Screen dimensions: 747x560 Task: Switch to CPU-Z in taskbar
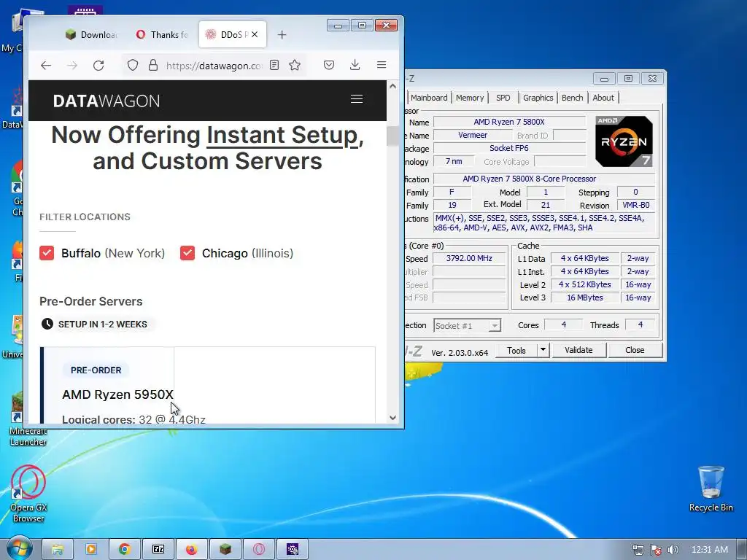click(293, 549)
